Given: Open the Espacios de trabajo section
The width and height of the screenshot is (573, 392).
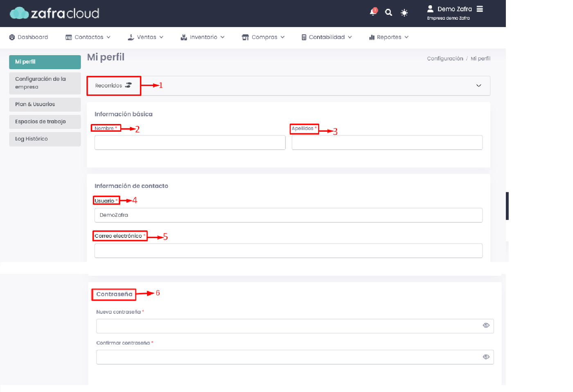Looking at the screenshot, I should pyautogui.click(x=45, y=122).
